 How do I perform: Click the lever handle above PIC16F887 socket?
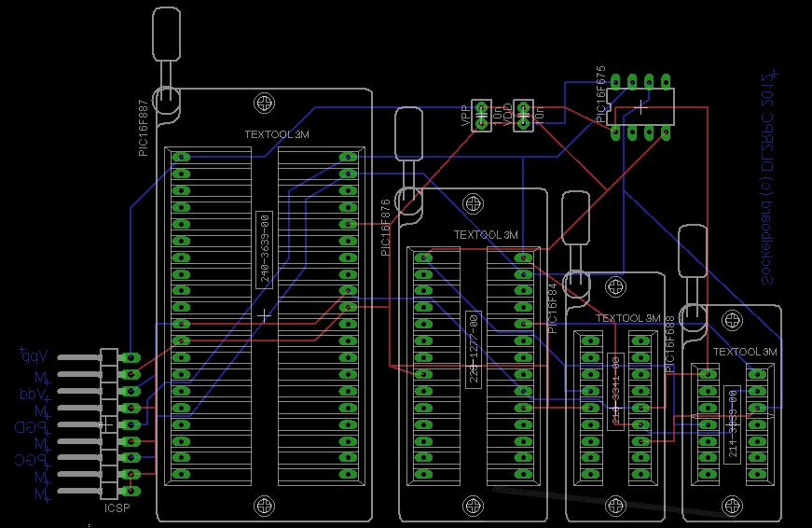(167, 35)
